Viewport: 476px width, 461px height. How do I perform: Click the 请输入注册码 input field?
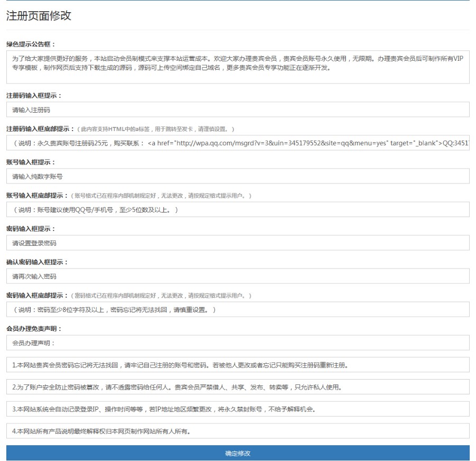click(x=237, y=109)
